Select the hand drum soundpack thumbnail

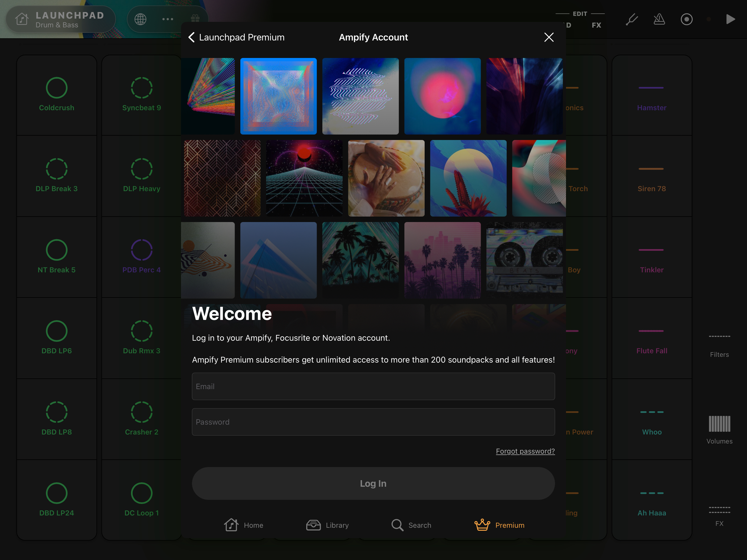pos(386,178)
